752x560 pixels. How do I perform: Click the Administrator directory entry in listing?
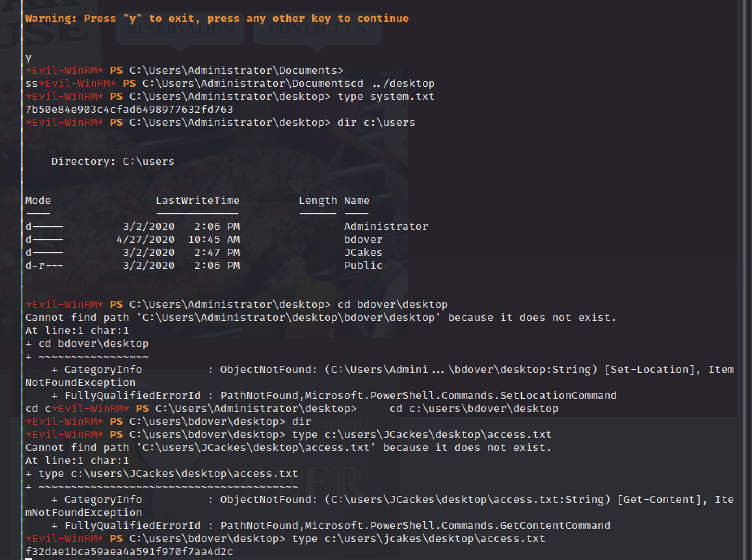coord(386,227)
